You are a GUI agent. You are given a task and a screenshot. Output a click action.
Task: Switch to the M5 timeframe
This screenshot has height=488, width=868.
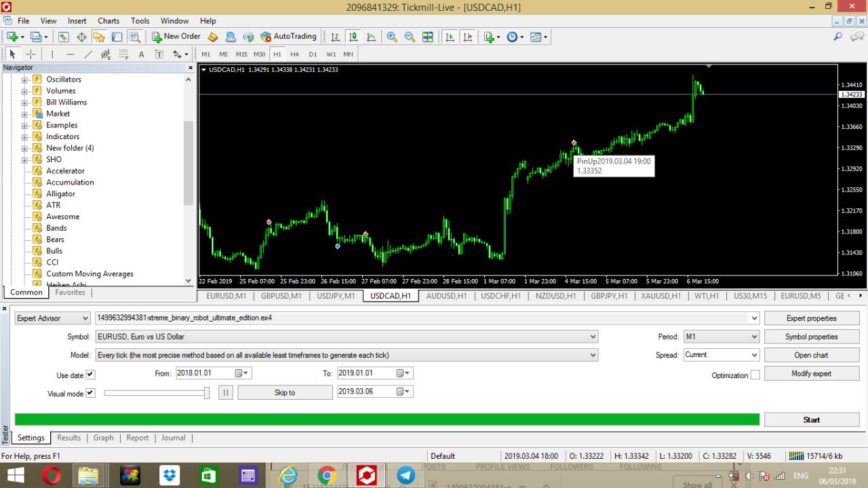click(x=223, y=54)
